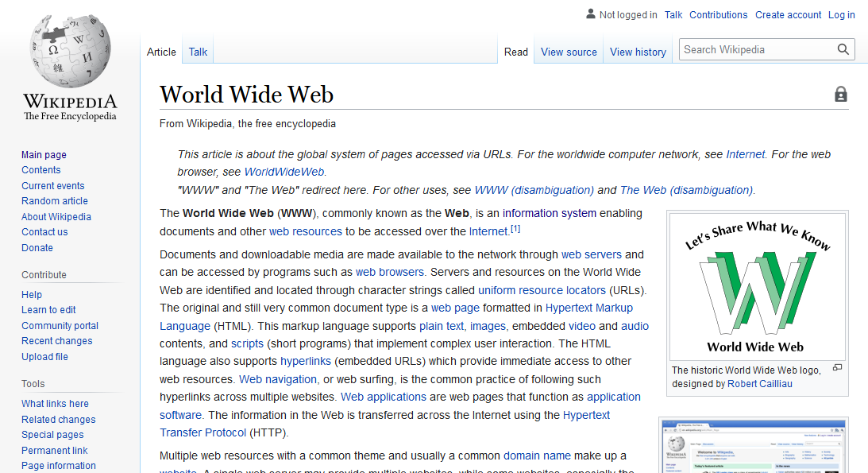
Task: Follow the audio link
Action: click(635, 326)
